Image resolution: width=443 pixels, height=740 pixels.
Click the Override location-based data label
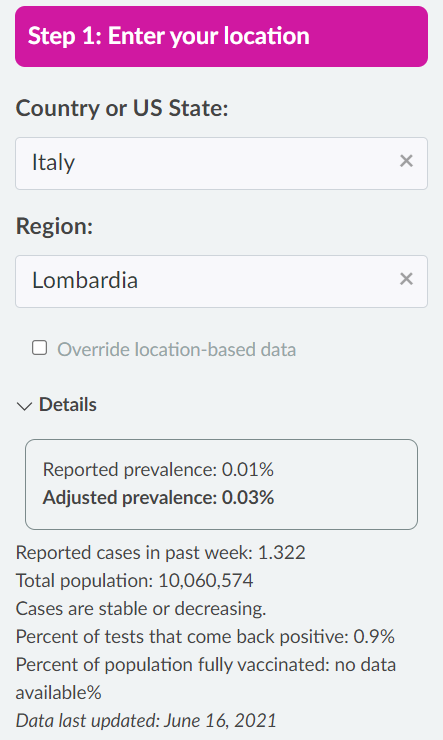176,350
